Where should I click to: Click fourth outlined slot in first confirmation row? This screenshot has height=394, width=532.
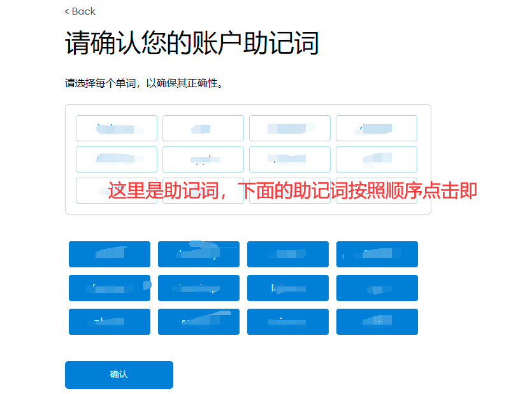[377, 128]
